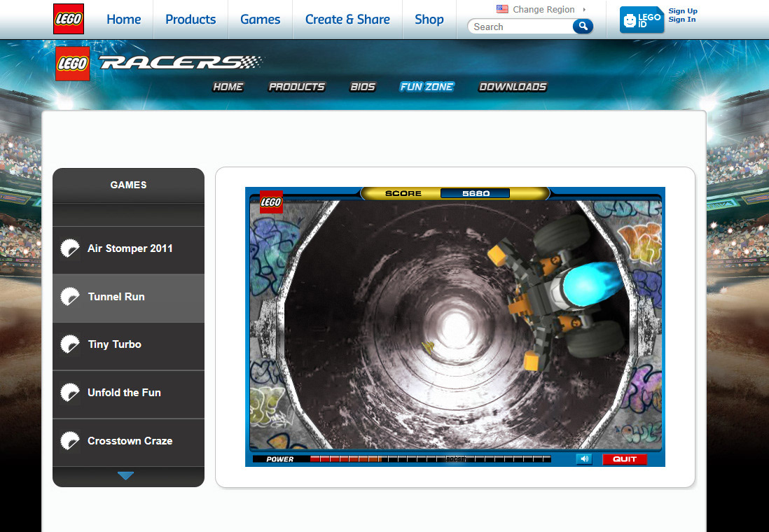Open the Games top navigation item

(x=260, y=19)
